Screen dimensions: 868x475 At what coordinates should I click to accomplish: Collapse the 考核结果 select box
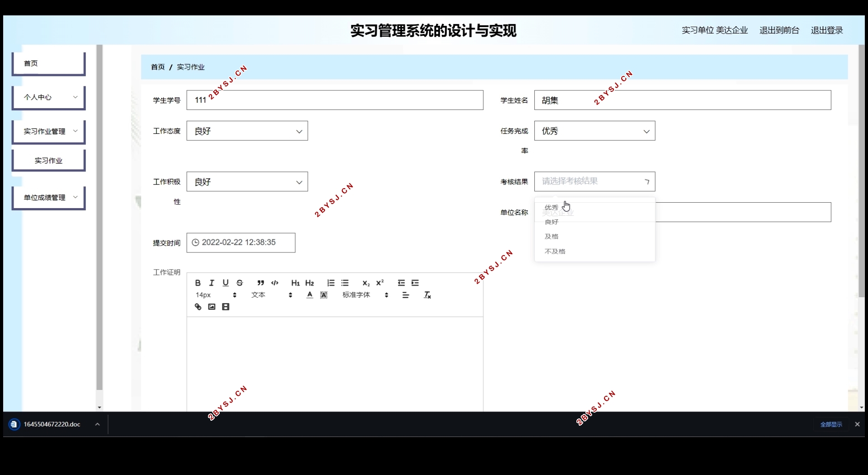tap(594, 181)
